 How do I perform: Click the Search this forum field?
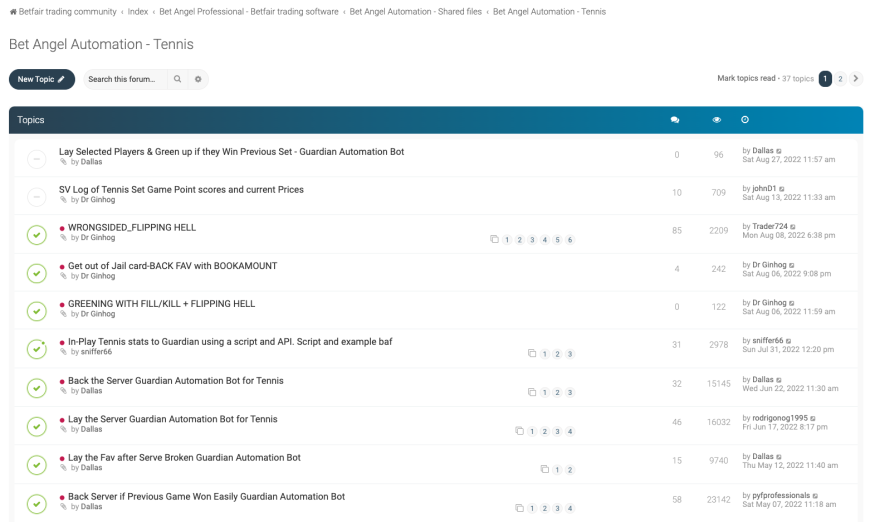click(x=125, y=79)
